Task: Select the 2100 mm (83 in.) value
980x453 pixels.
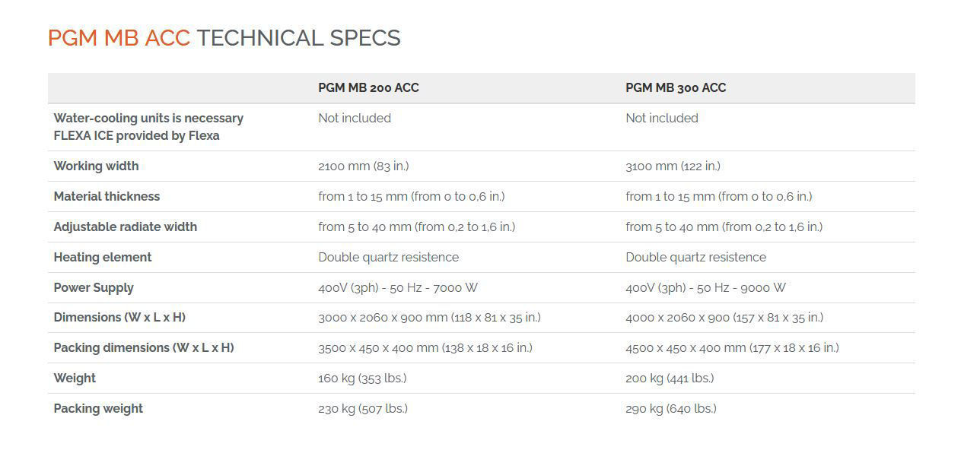Action: point(363,166)
